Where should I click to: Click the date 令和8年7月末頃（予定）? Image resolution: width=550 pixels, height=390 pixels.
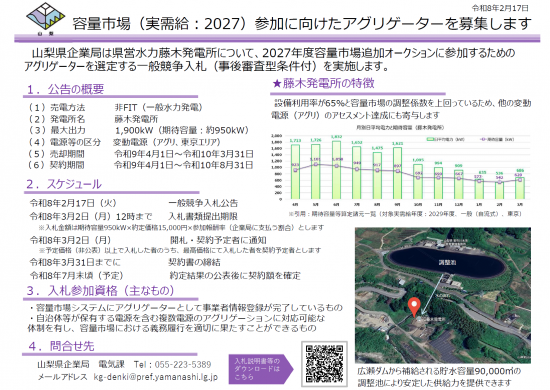(76, 276)
